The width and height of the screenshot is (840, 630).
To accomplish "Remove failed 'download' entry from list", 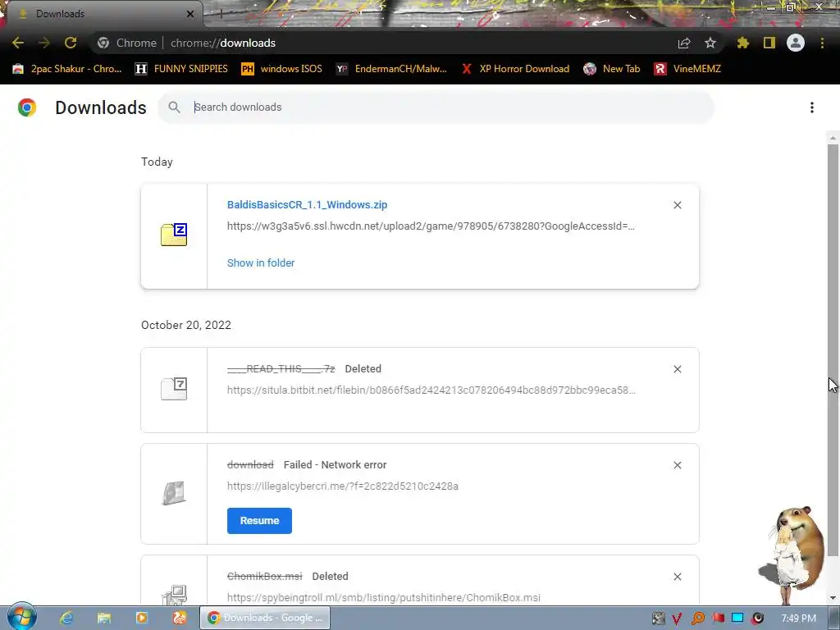I will coord(677,465).
